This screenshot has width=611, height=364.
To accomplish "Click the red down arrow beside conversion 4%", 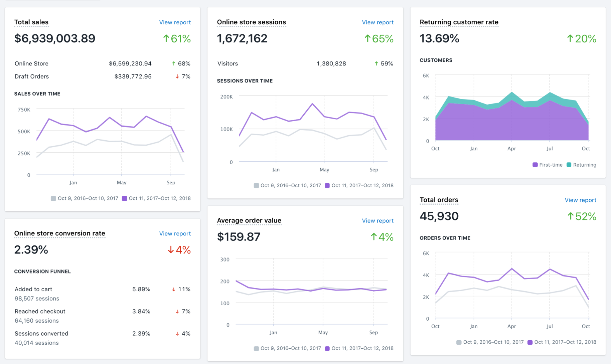I will pyautogui.click(x=170, y=250).
